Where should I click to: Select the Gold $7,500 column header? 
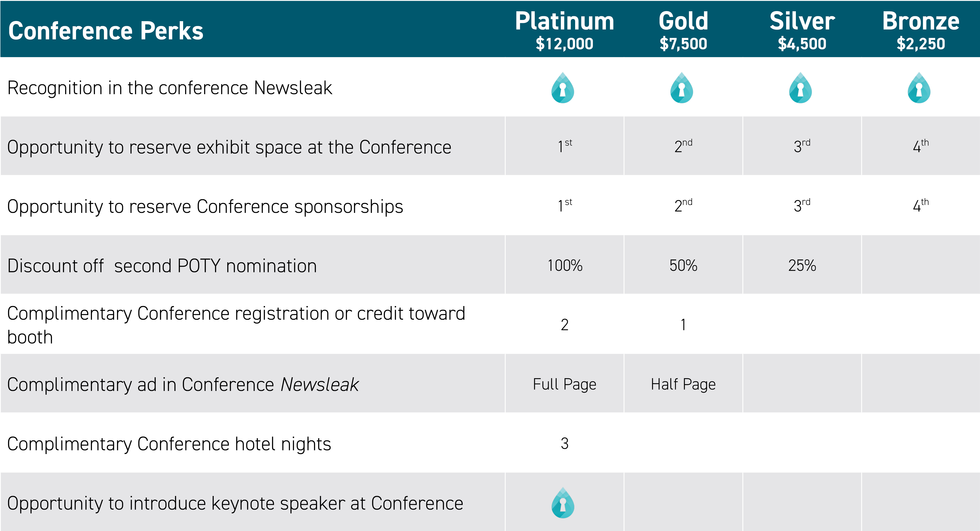click(x=683, y=30)
